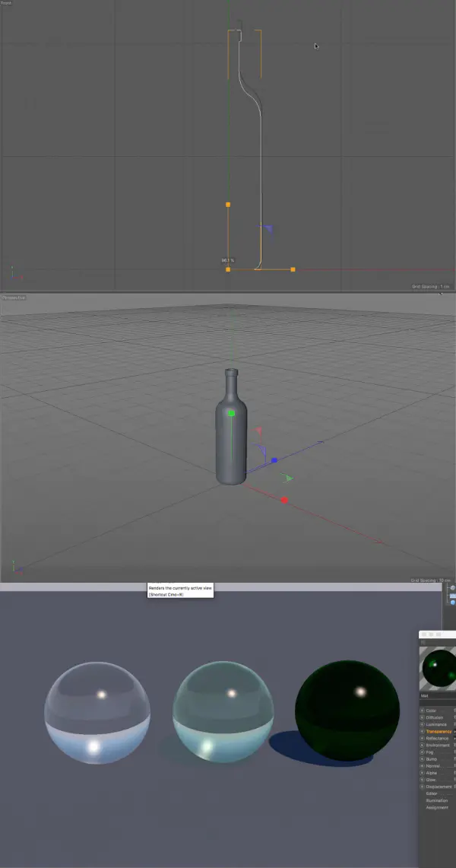
Task: Open the Environment channel
Action: point(438,745)
